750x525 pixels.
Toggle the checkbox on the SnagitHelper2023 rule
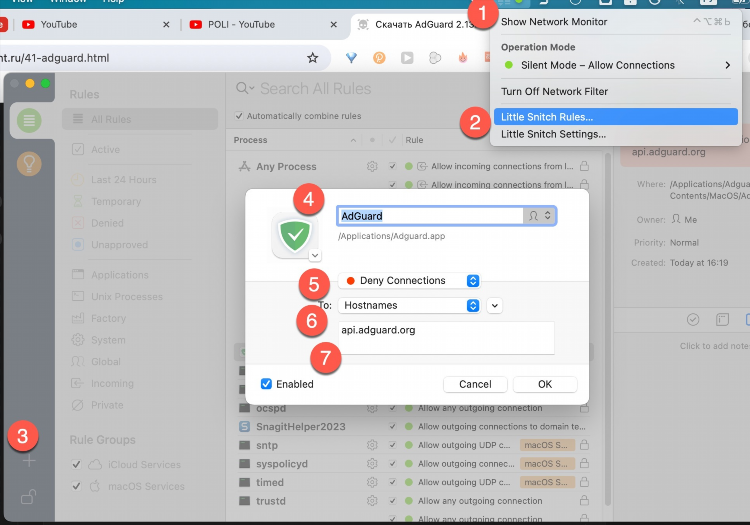coord(393,427)
